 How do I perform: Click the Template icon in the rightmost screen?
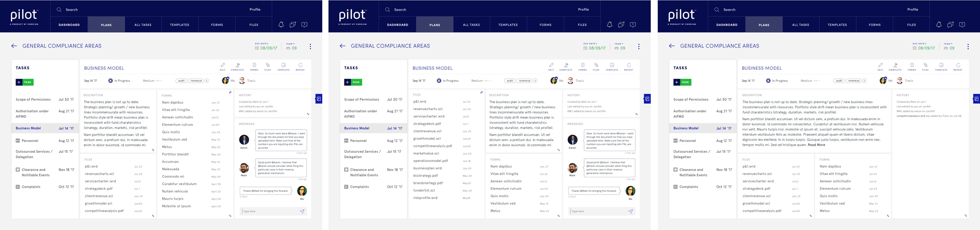click(941, 66)
